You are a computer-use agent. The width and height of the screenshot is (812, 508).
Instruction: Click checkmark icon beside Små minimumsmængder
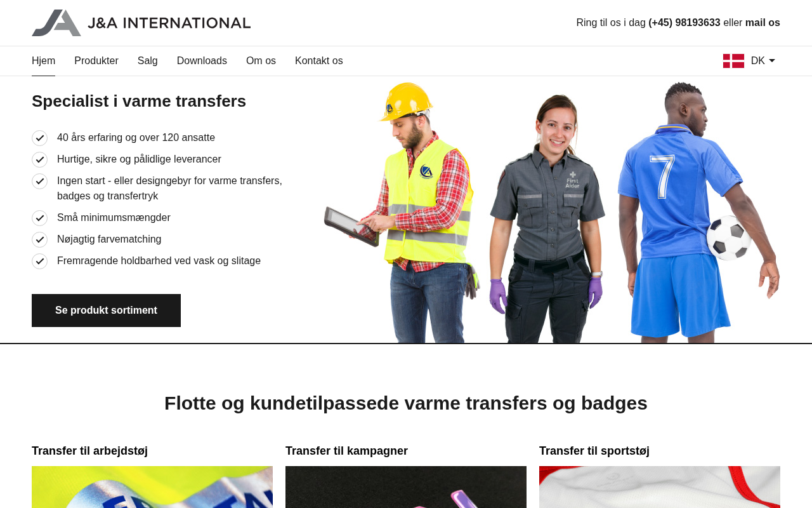click(40, 218)
